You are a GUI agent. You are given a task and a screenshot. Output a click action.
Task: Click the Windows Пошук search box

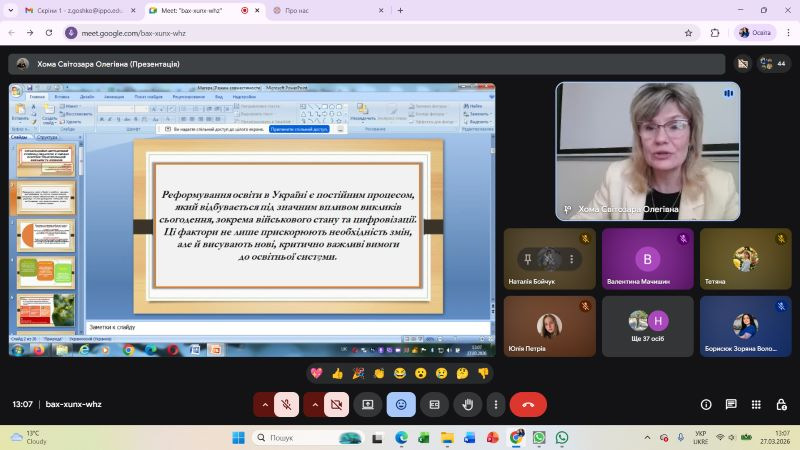(x=308, y=438)
